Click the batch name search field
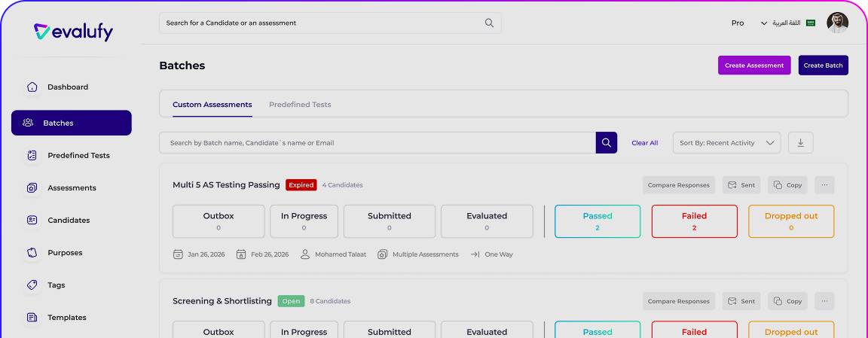The image size is (868, 338). 377,143
